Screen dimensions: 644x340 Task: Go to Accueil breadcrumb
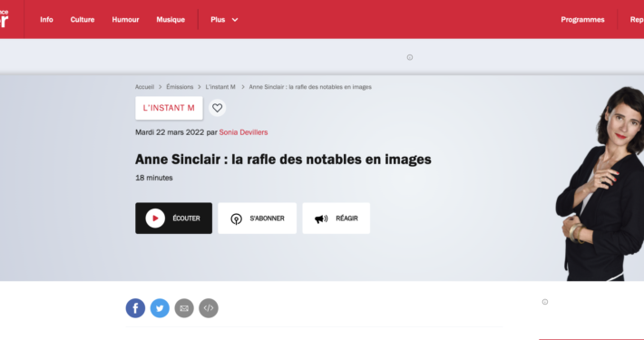coord(144,87)
